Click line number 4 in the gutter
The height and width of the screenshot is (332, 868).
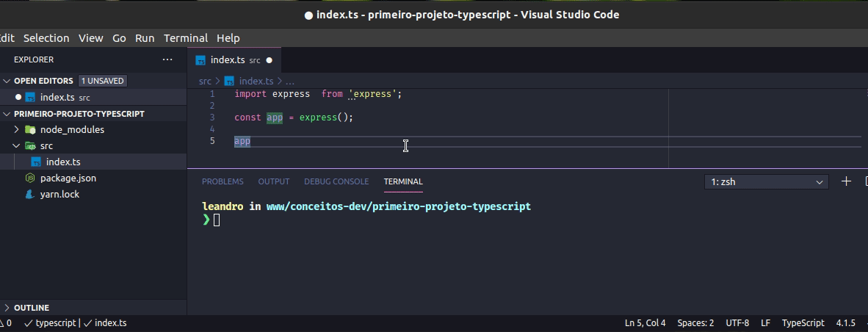coord(212,129)
